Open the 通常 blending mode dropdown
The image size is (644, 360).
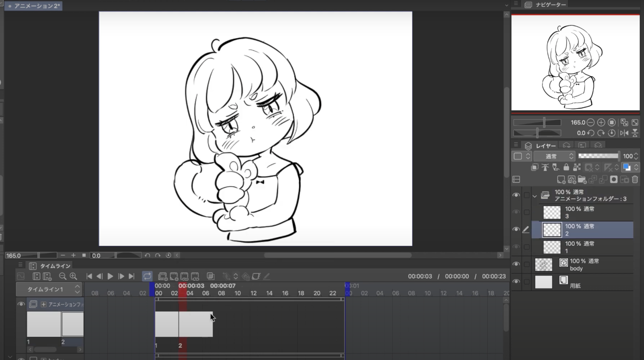pyautogui.click(x=554, y=157)
